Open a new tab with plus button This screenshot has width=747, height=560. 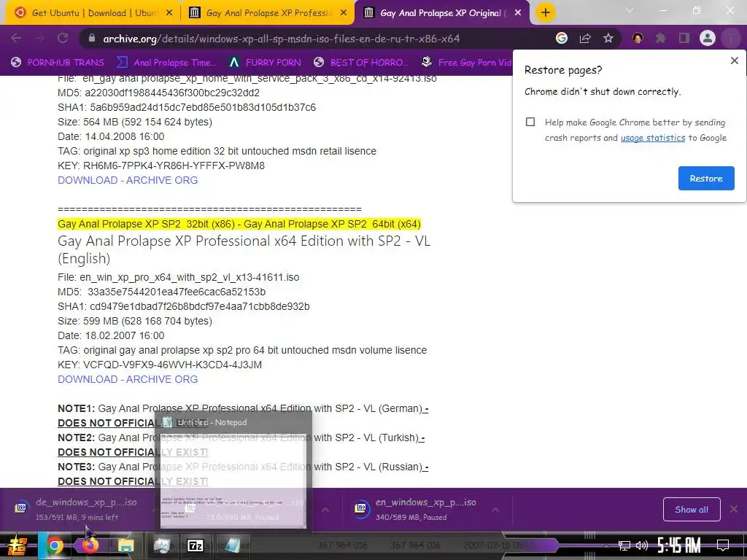(x=546, y=13)
